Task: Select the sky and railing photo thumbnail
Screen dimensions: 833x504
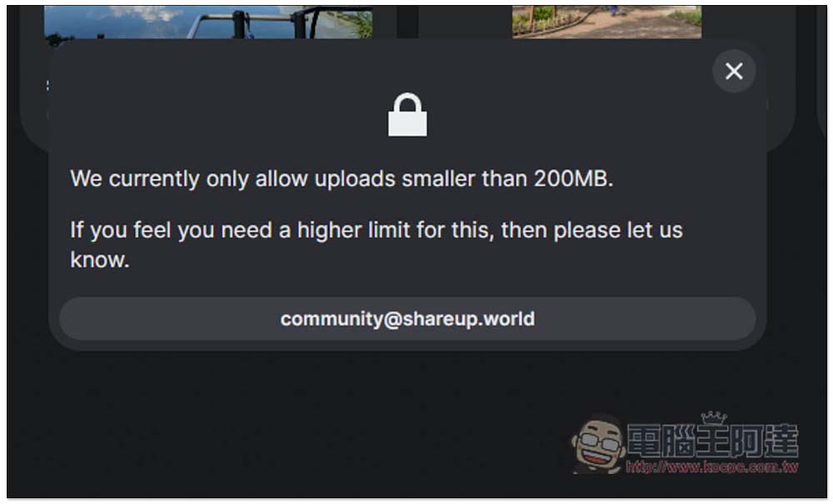Action: [x=207, y=22]
